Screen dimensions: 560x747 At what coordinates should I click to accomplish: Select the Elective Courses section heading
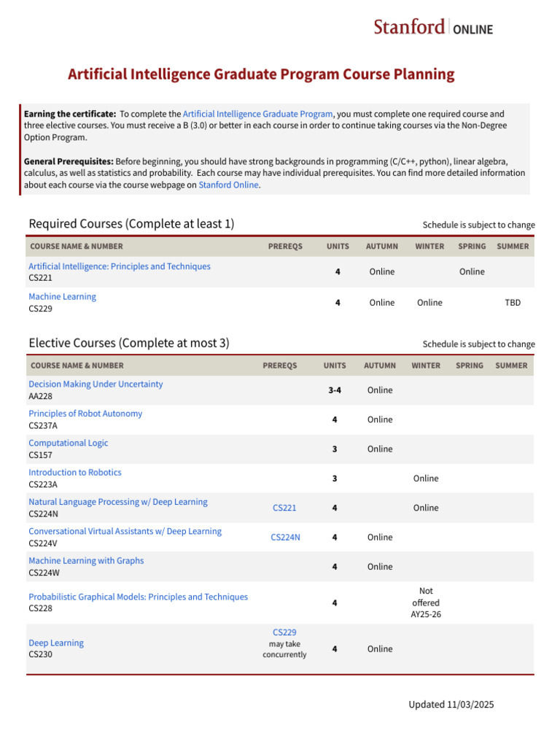click(x=129, y=343)
